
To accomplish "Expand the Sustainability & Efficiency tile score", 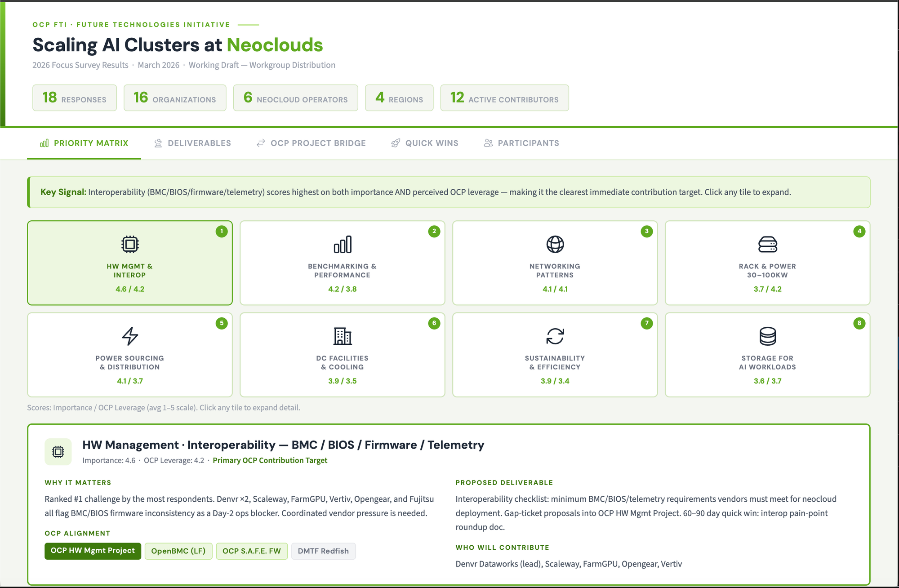I will click(555, 381).
